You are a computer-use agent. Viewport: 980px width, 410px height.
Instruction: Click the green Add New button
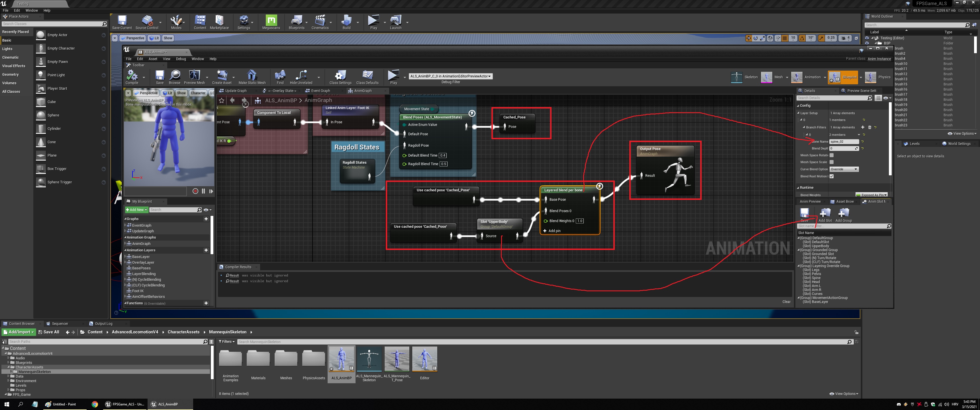pyautogui.click(x=136, y=210)
